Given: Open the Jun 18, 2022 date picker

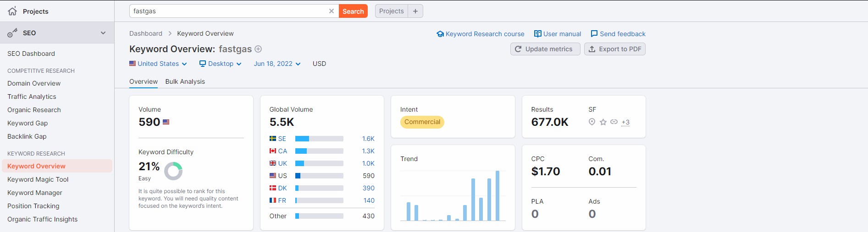Looking at the screenshot, I should click(x=277, y=64).
